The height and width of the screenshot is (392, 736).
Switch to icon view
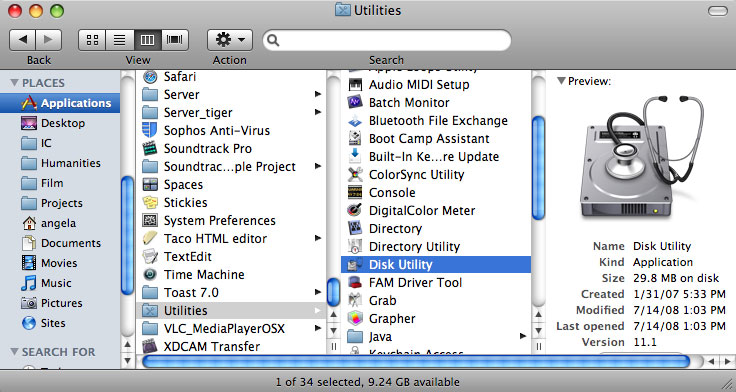tap(92, 40)
